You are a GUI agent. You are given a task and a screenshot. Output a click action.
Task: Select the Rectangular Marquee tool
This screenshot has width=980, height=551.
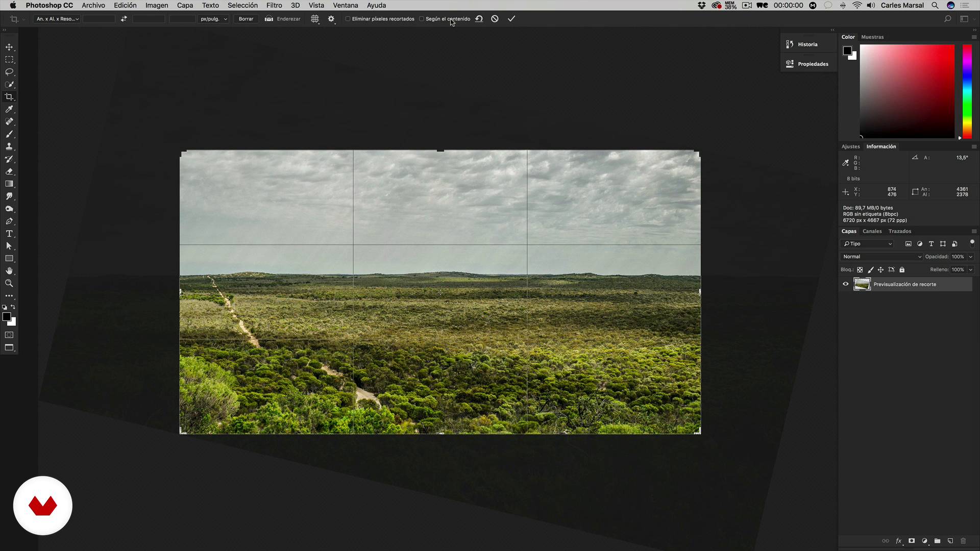coord(9,60)
